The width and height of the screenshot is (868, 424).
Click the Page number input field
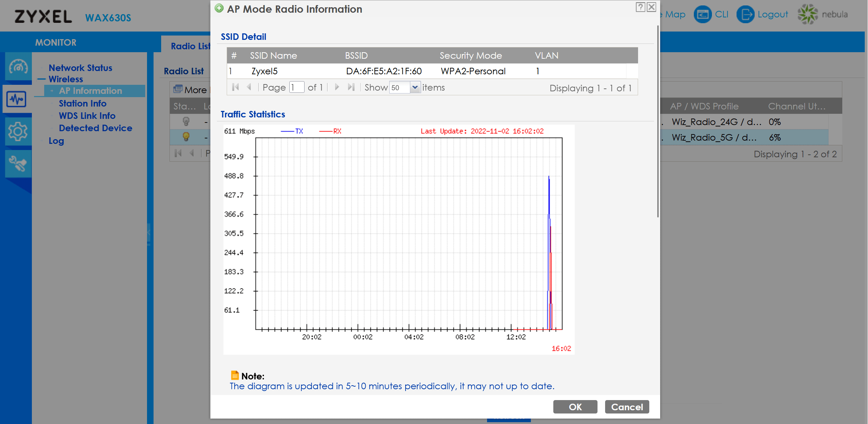pyautogui.click(x=297, y=87)
